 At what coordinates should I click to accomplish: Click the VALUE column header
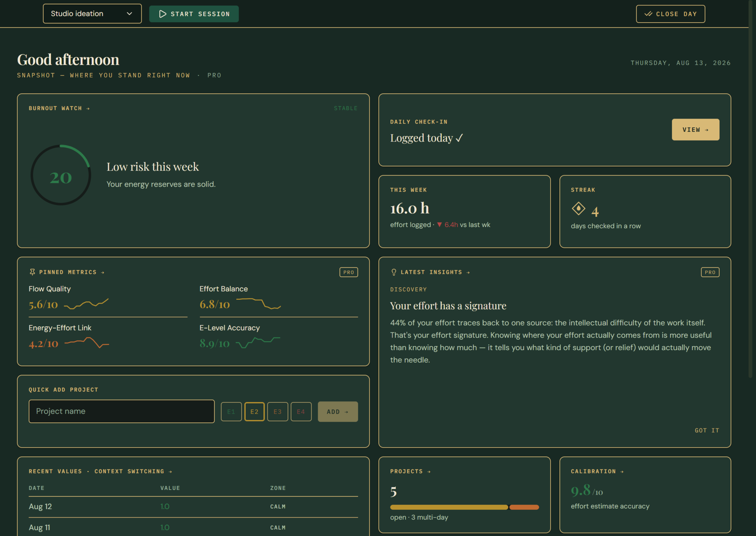point(170,488)
